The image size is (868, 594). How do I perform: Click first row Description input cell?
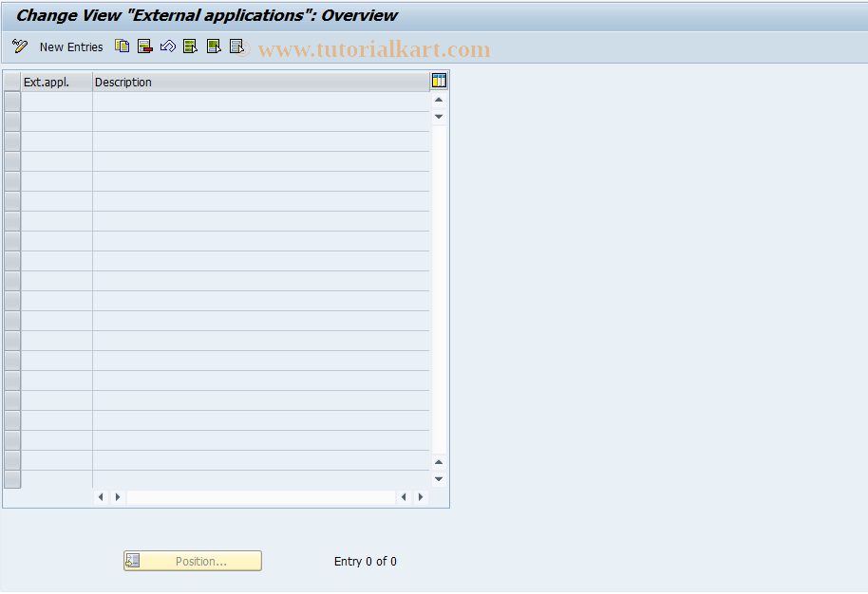(x=261, y=102)
